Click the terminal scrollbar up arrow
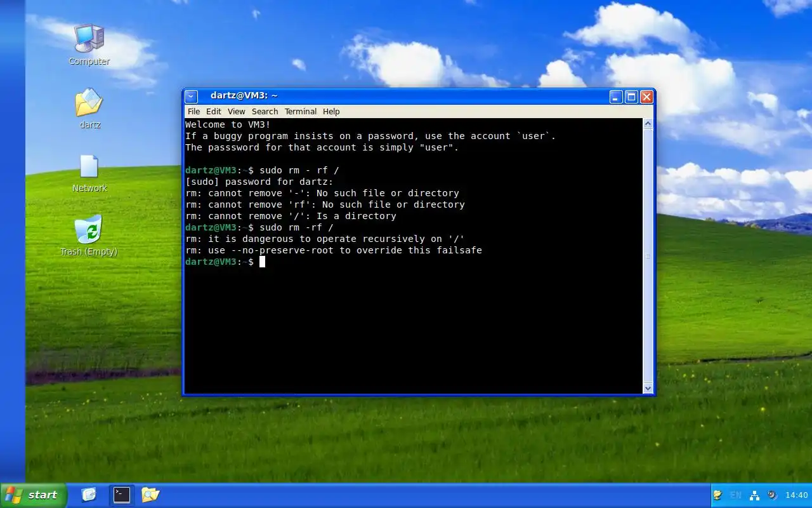The image size is (812, 508). tap(648, 124)
